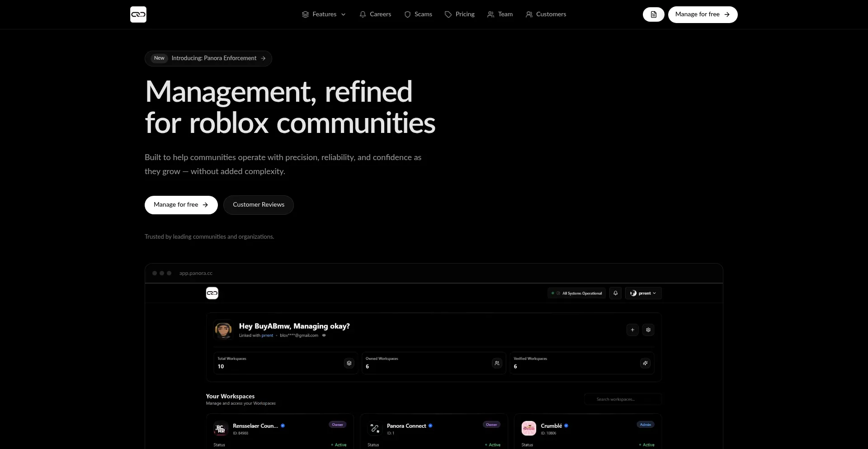Viewport: 868px width, 449px height.
Task: Select the Your Workspaces heading
Action: 230,396
